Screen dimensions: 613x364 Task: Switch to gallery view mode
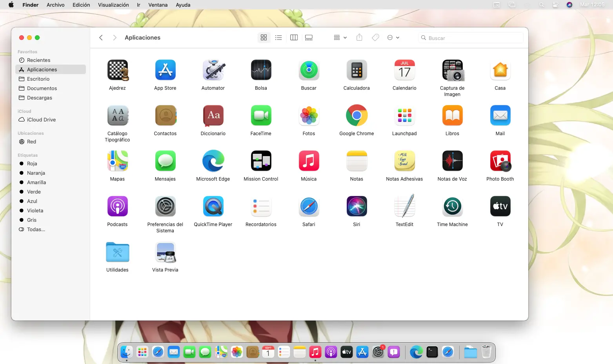pos(309,38)
